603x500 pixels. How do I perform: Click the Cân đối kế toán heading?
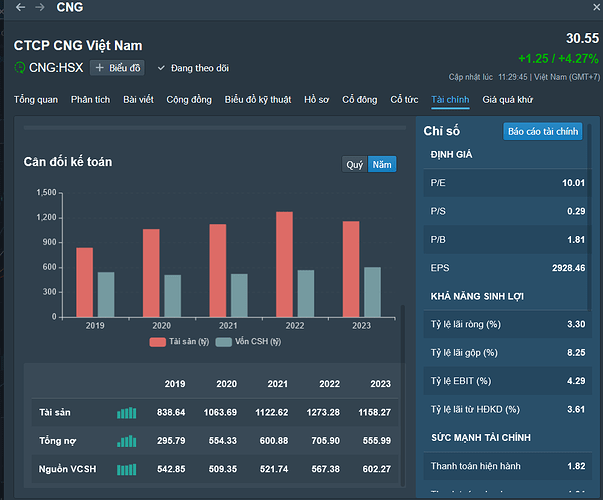[x=68, y=162]
